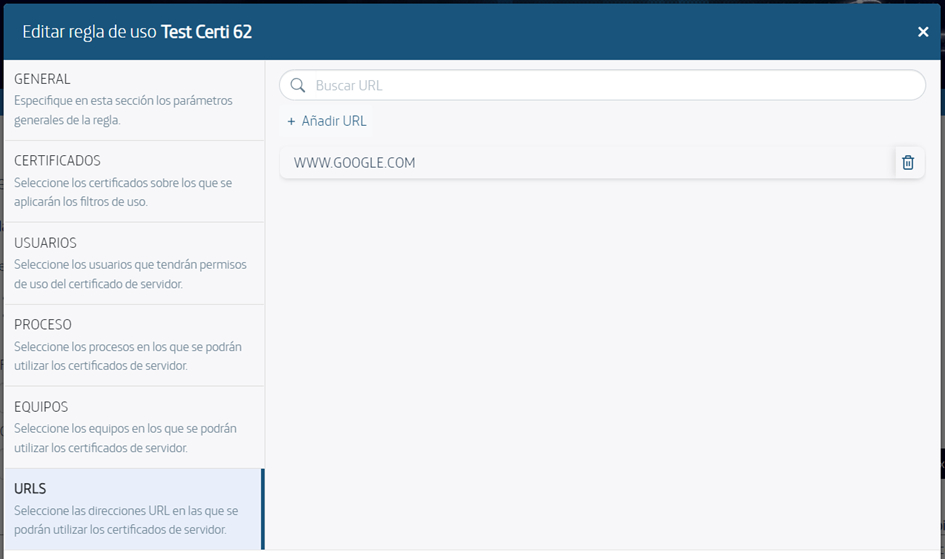945x559 pixels.
Task: Click the description text under CERTIFICADOS
Action: point(123,192)
